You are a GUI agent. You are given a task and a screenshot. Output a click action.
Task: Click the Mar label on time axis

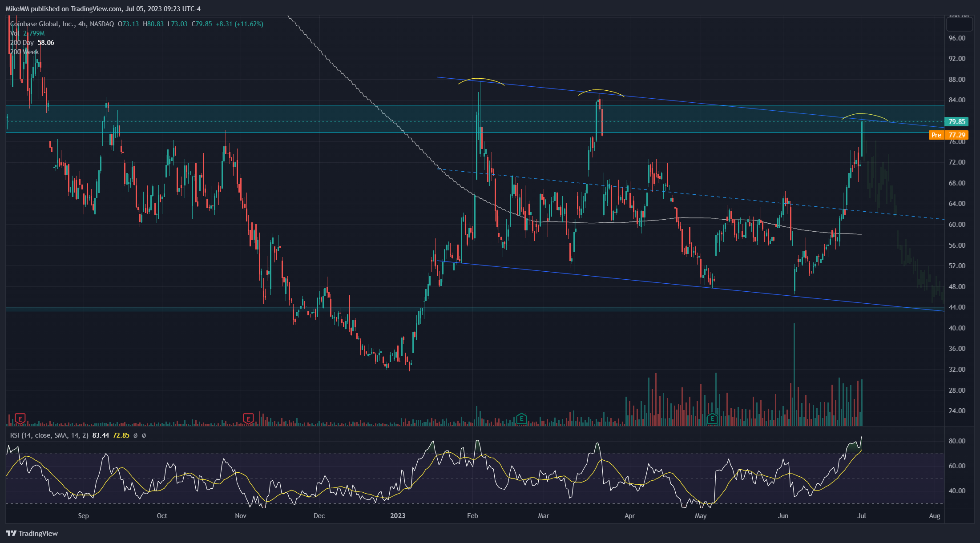click(x=543, y=516)
